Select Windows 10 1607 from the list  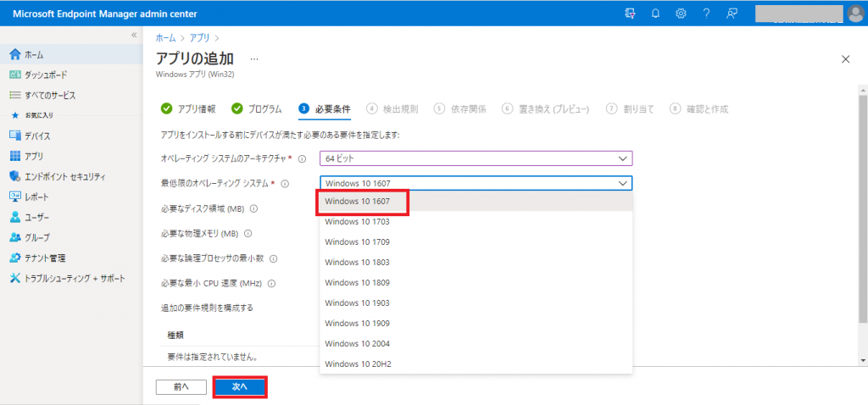coord(476,202)
